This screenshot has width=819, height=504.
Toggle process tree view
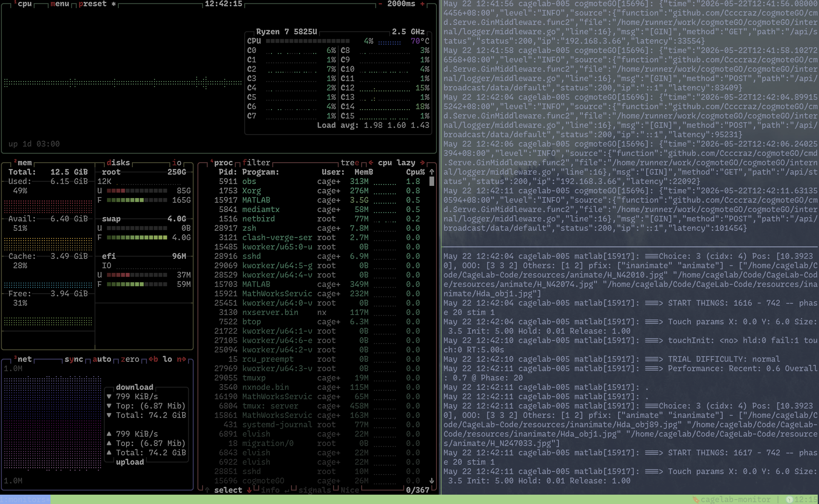350,163
